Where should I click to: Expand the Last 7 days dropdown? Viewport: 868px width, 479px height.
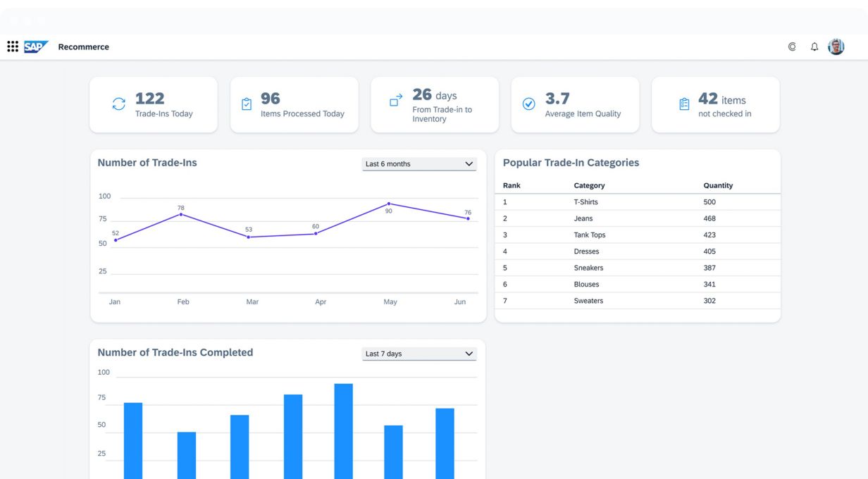point(419,354)
